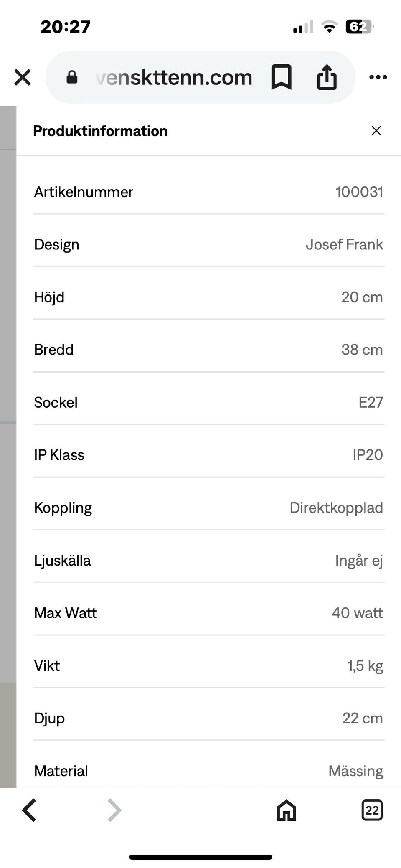Tap the share icon in address bar
This screenshot has height=868, width=401.
[327, 77]
